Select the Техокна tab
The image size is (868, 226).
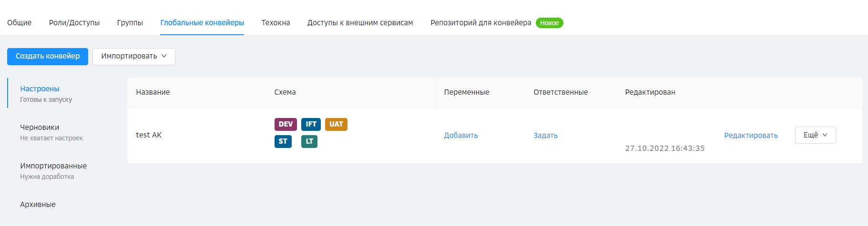pyautogui.click(x=276, y=23)
